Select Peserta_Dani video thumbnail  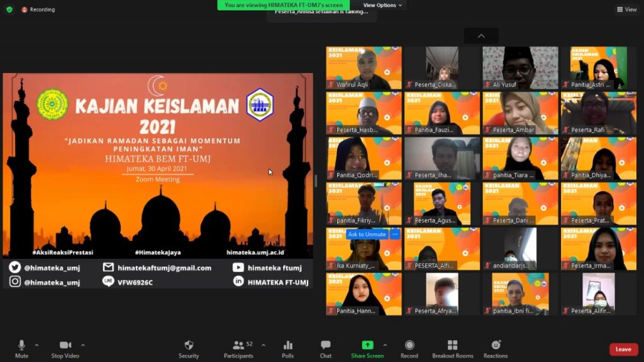coord(520,203)
